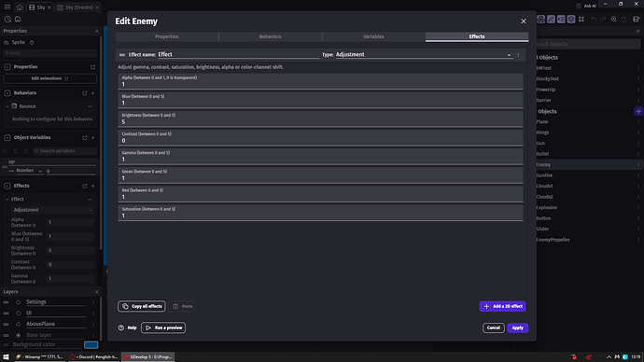
Task: Close the Sky (Events) tab
Action: coord(97,7)
